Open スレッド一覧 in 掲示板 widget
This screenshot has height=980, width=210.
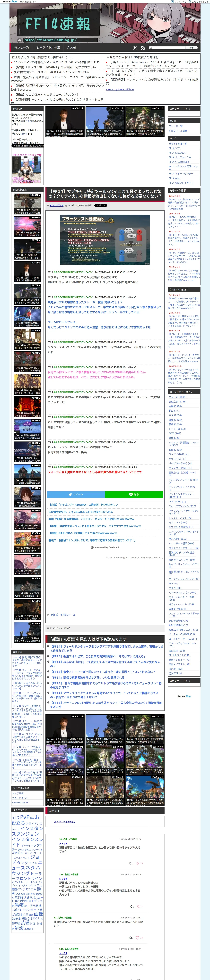[176, 126]
